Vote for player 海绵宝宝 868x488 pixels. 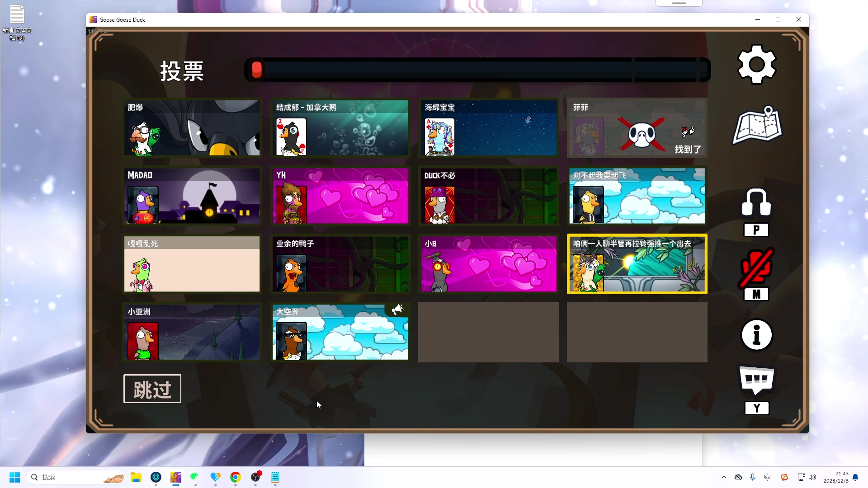[489, 128]
